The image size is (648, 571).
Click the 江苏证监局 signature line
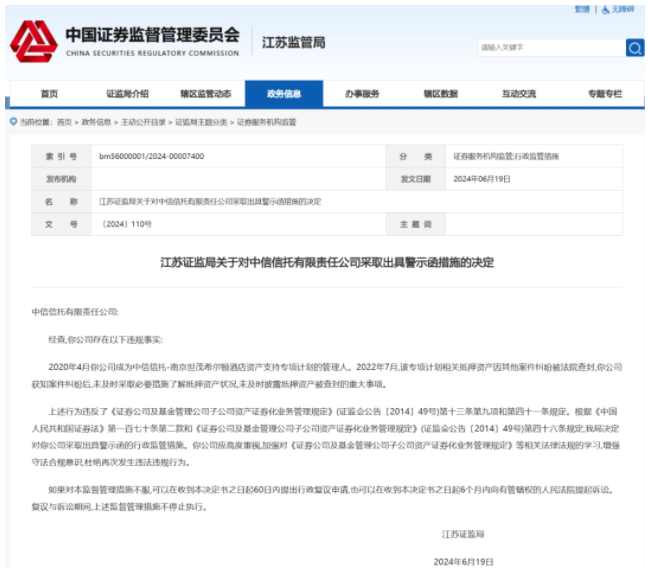pos(463,534)
